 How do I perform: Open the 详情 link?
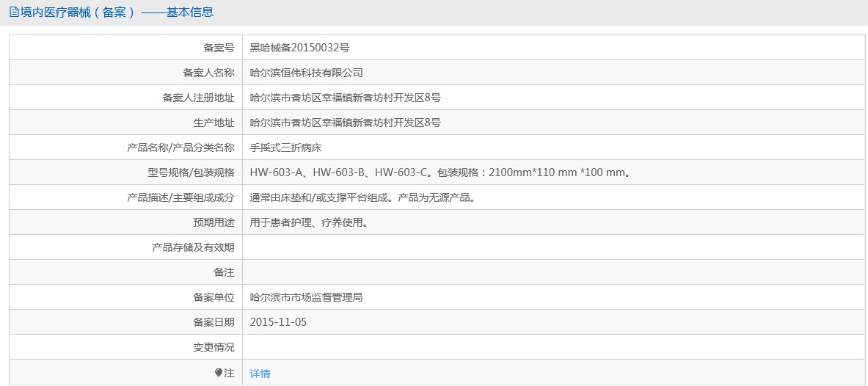(260, 374)
